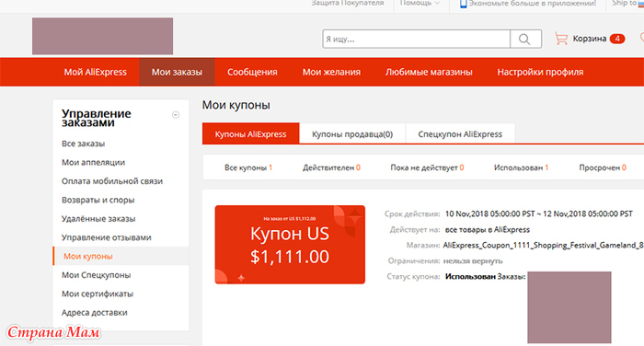Click in the Я ищу search field
This screenshot has height=346, width=644.
tap(416, 39)
